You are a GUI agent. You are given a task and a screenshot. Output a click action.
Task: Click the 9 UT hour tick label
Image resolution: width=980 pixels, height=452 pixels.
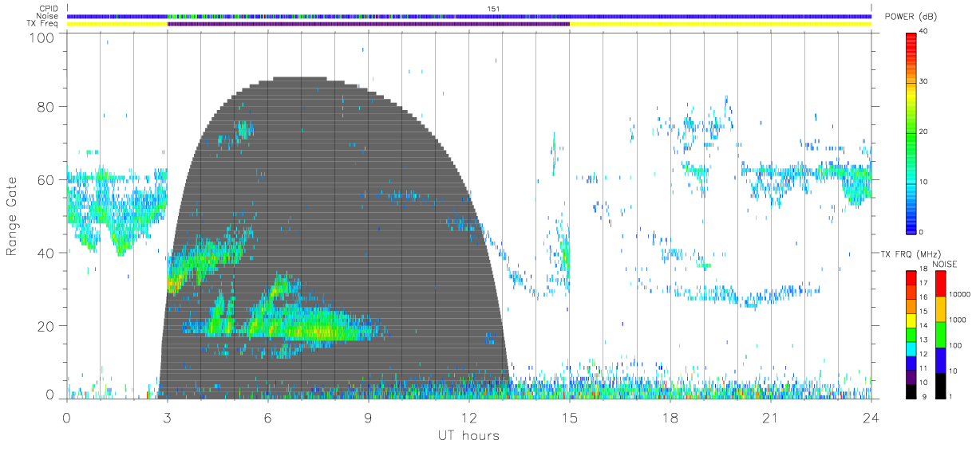(x=369, y=418)
